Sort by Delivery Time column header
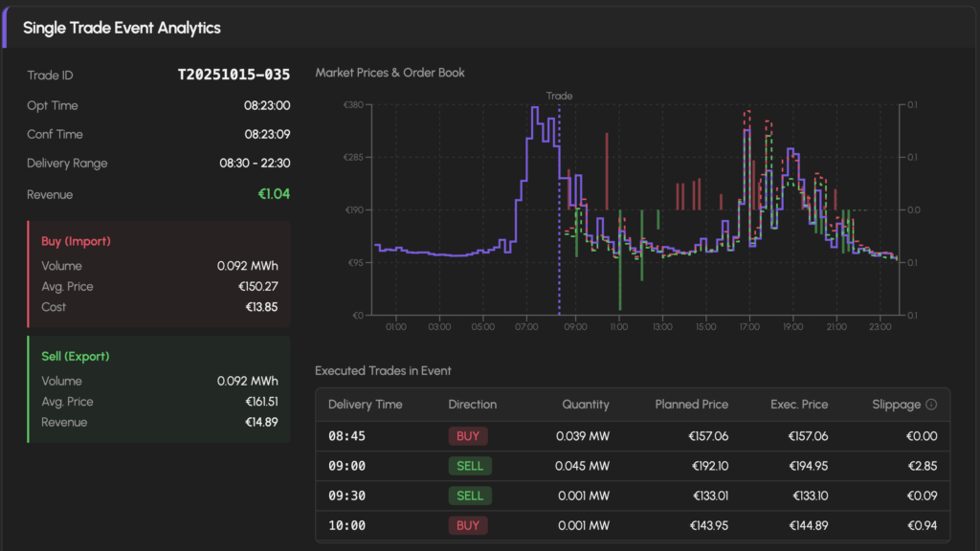This screenshot has height=551, width=980. [365, 405]
